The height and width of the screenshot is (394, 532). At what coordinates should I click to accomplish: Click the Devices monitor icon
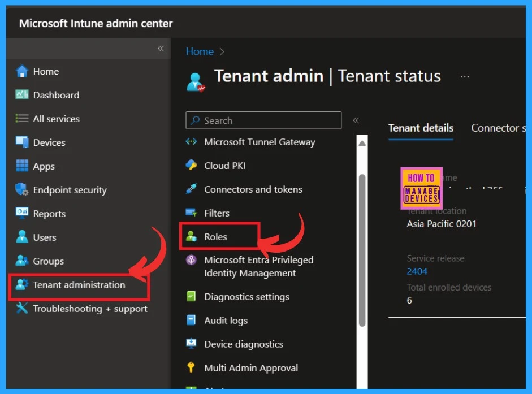pos(22,142)
